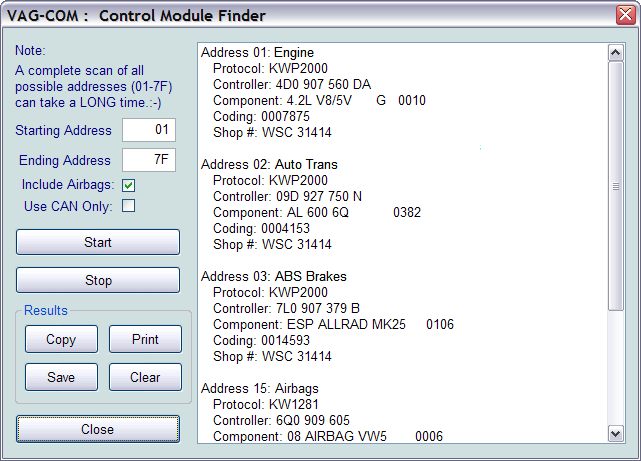Save the results to file
This screenshot has width=641, height=461.
tap(61, 377)
